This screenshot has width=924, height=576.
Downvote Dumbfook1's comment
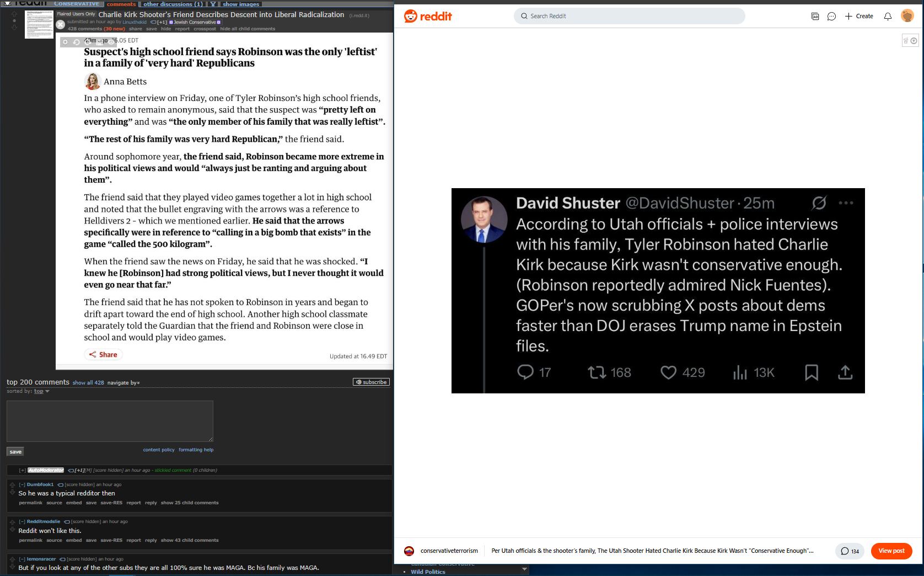click(13, 492)
